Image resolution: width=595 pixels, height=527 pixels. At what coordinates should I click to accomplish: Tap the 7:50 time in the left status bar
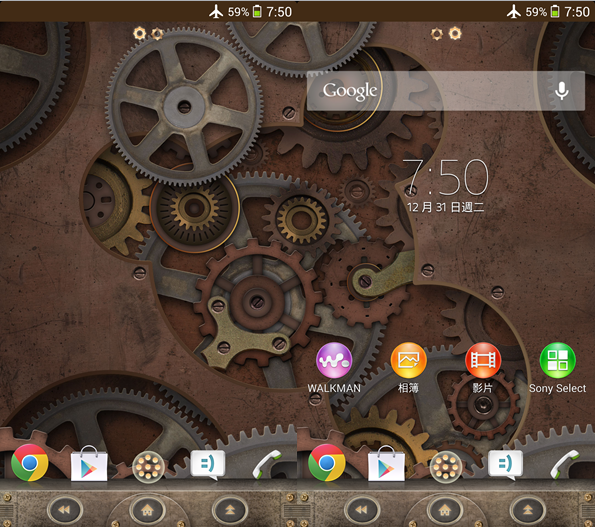(279, 12)
